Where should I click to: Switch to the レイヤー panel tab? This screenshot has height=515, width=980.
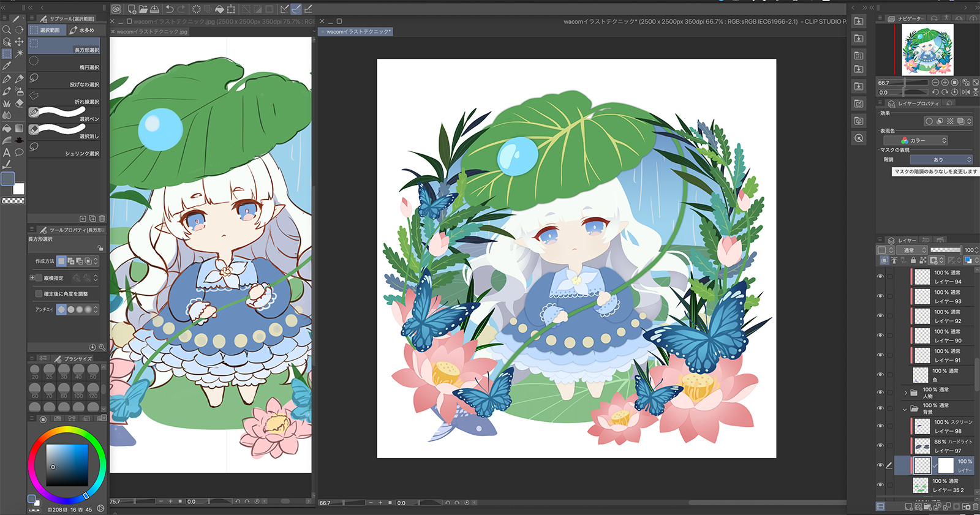click(x=903, y=240)
